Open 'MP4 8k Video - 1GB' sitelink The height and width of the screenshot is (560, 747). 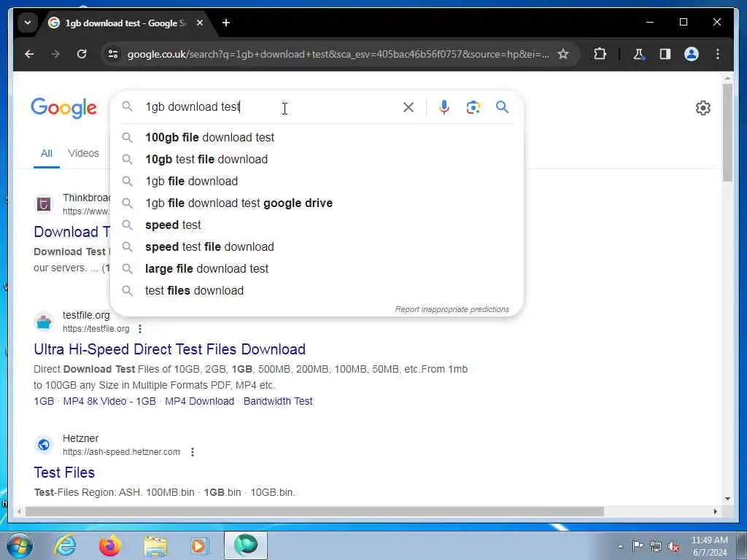coord(109,402)
